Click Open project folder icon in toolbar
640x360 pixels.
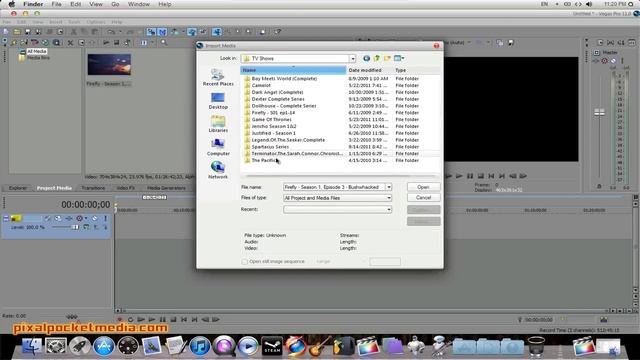[x=17, y=32]
